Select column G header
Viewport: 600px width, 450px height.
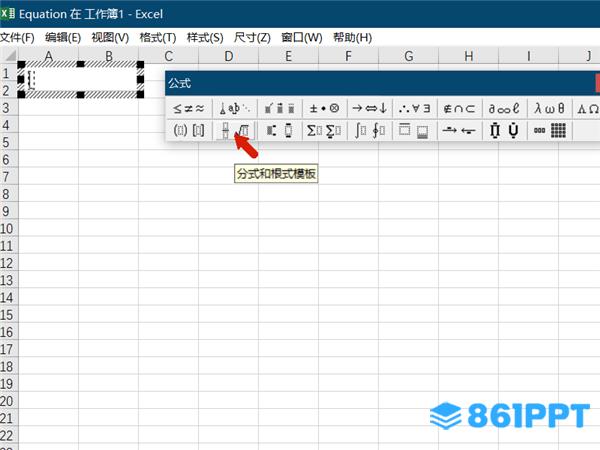coord(408,56)
